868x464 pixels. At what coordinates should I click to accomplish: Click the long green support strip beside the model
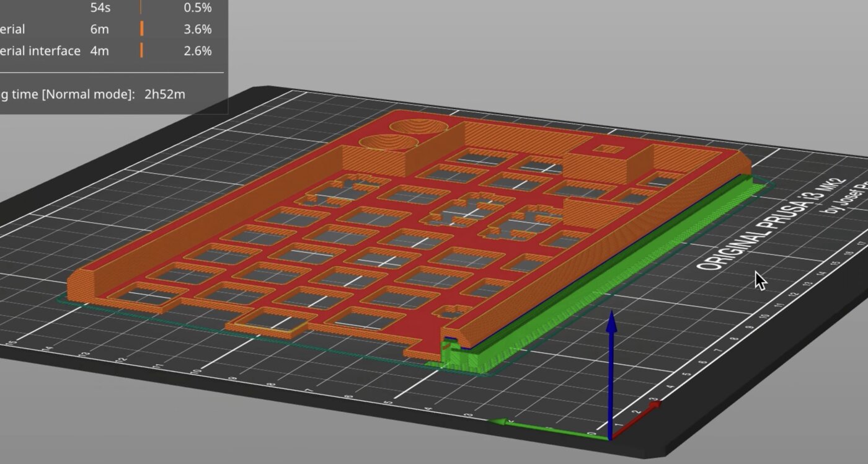tap(620, 261)
